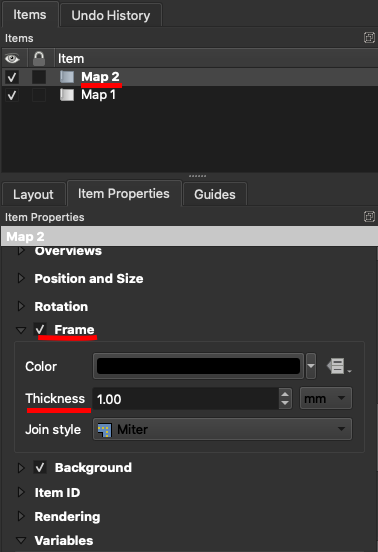378x552 pixels.
Task: Open data-defined override for frame color
Action: (338, 366)
